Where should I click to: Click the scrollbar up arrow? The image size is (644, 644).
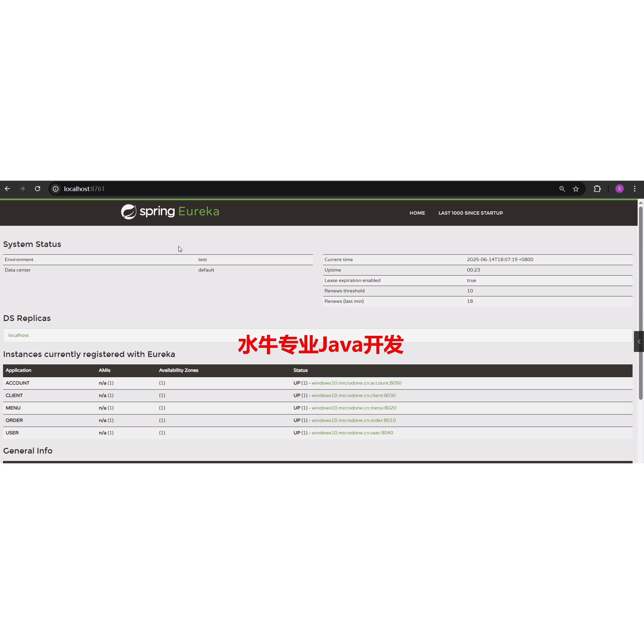tap(641, 203)
